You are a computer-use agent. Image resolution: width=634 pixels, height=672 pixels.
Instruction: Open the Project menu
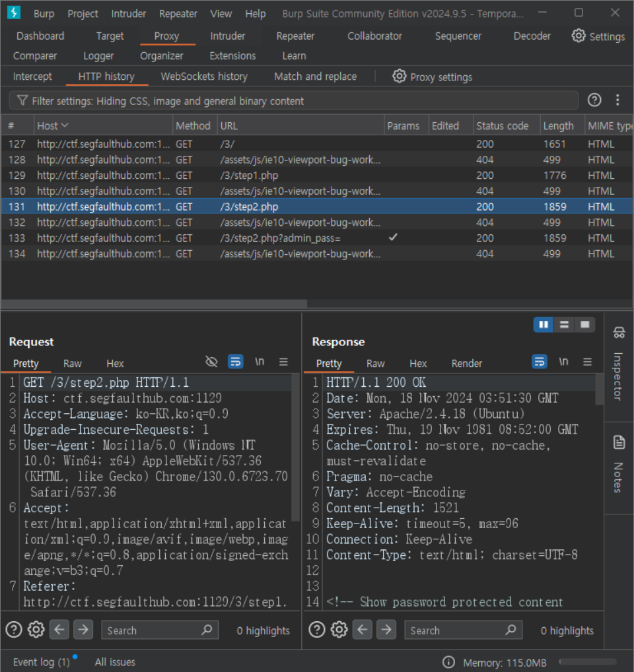coord(83,14)
